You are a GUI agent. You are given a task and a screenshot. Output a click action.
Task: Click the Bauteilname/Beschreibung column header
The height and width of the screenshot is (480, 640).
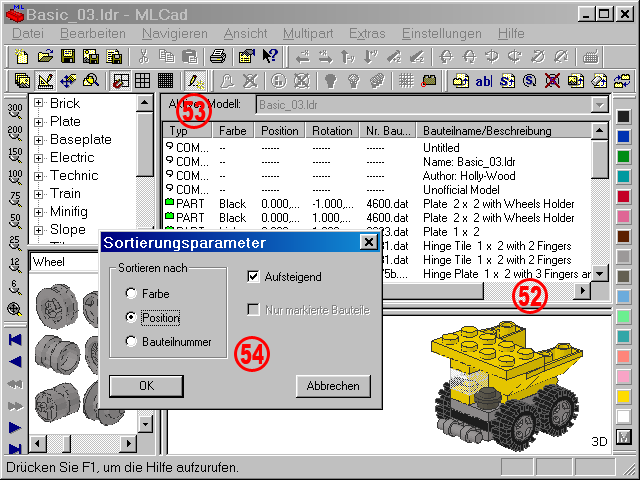503,131
